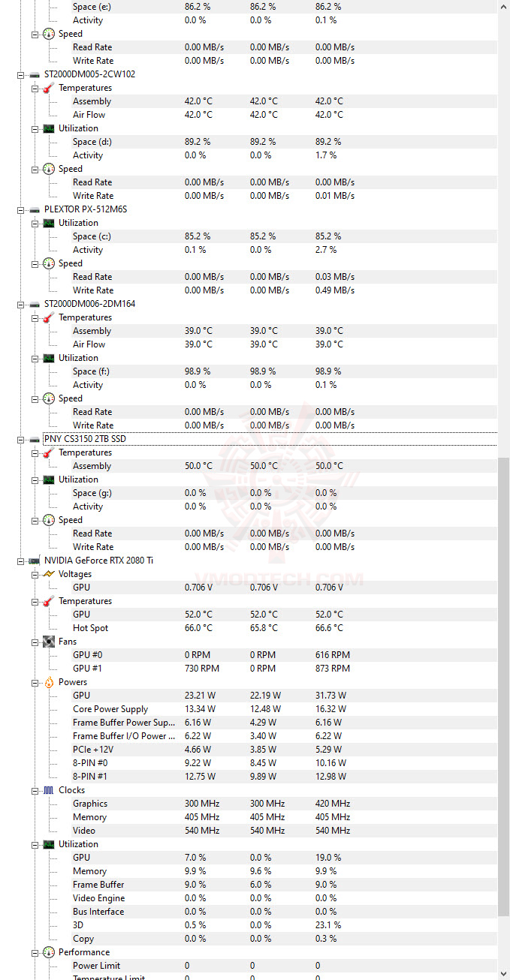Image resolution: width=510 pixels, height=980 pixels.
Task: Click the Fans icon under the NVIDIA GPU
Action: (x=49, y=642)
